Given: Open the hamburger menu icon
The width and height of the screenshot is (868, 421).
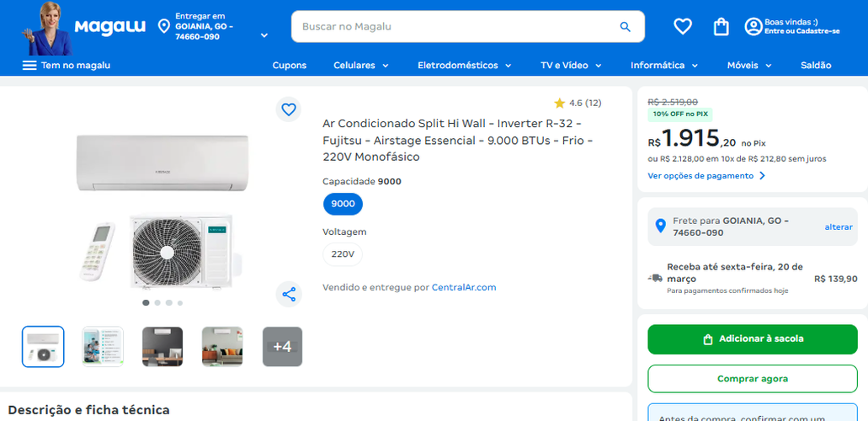Looking at the screenshot, I should [x=29, y=66].
